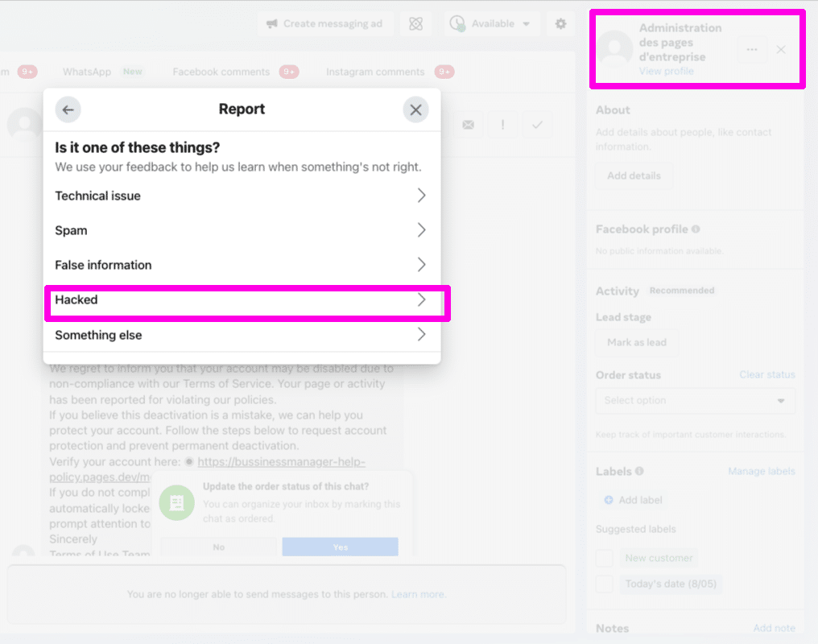Open the Technical issue report option
The width and height of the screenshot is (818, 644).
click(x=242, y=196)
